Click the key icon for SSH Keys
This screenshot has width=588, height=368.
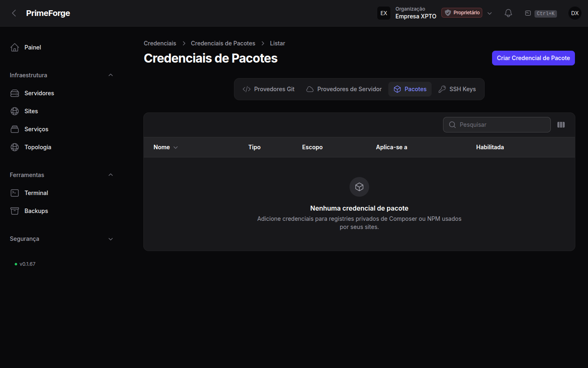442,89
